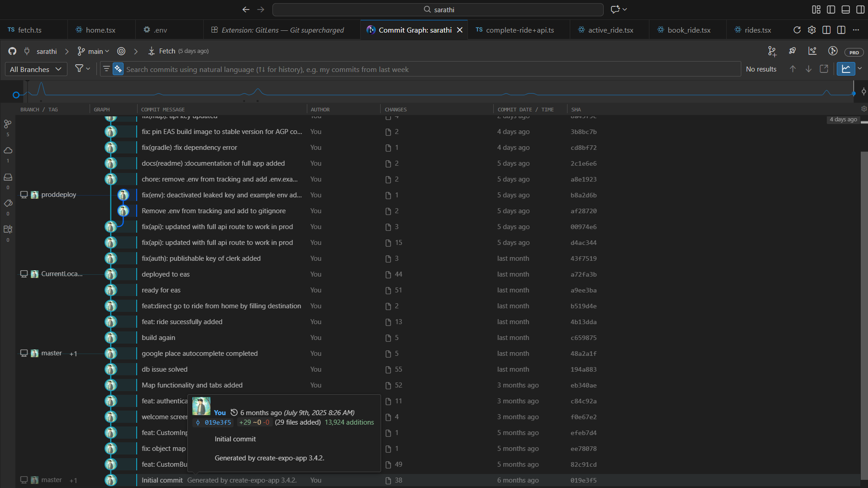Screen dimensions: 868x488
Task: Open the stashes inbox icon
Action: tap(8, 177)
